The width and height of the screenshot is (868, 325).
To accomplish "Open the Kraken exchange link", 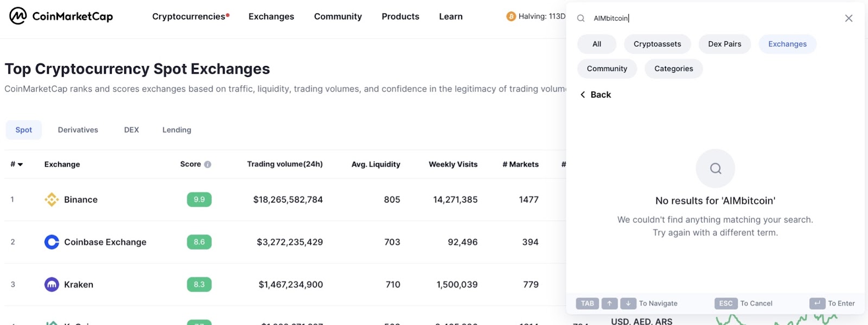I will coord(79,284).
